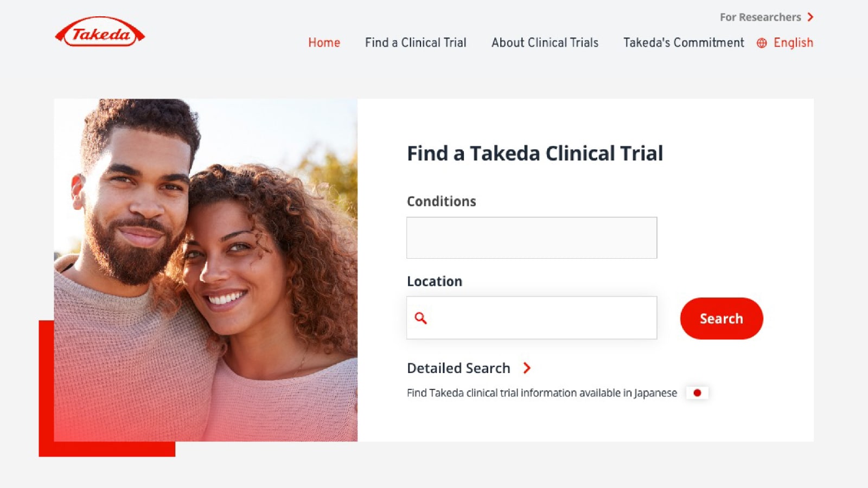Click the Takeda logo
This screenshot has width=868, height=488.
pos(100,32)
